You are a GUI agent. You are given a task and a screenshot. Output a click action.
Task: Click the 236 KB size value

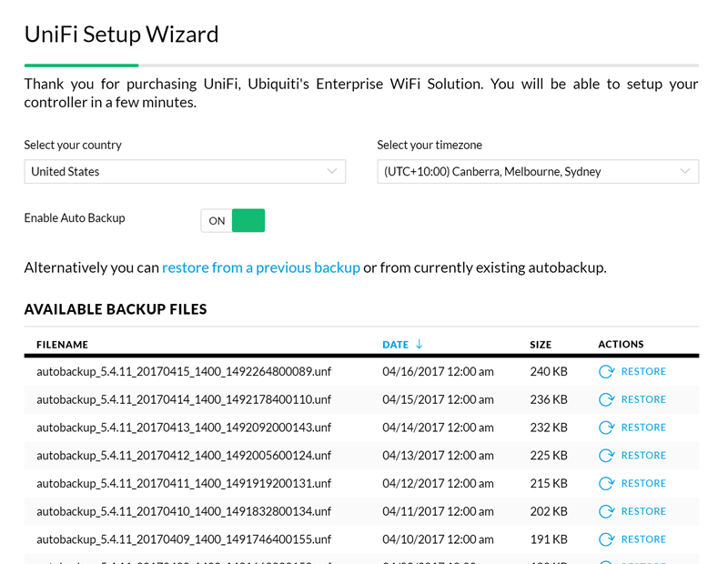pos(549,399)
